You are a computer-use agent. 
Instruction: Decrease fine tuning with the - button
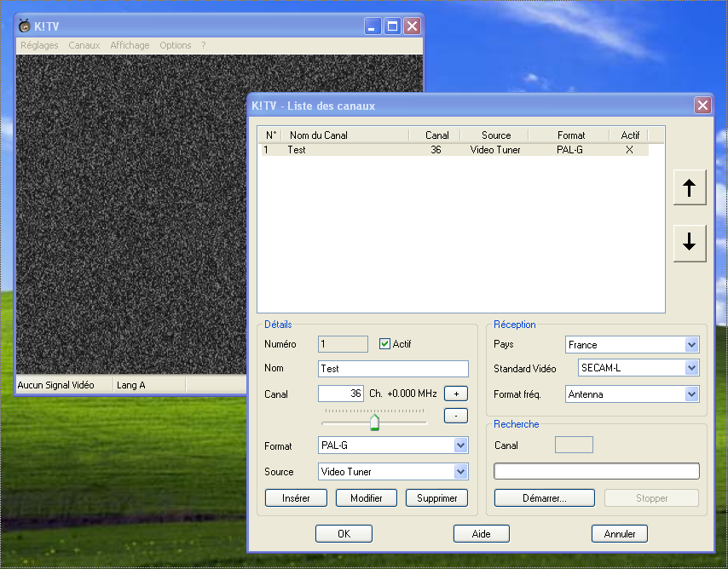456,416
